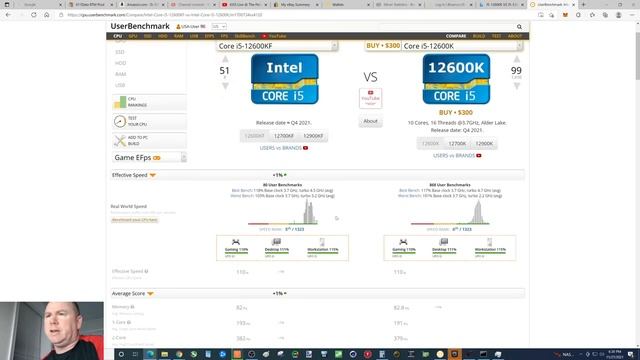This screenshot has width=640, height=360.
Task: Open the COMPARE menu item
Action: click(x=456, y=36)
